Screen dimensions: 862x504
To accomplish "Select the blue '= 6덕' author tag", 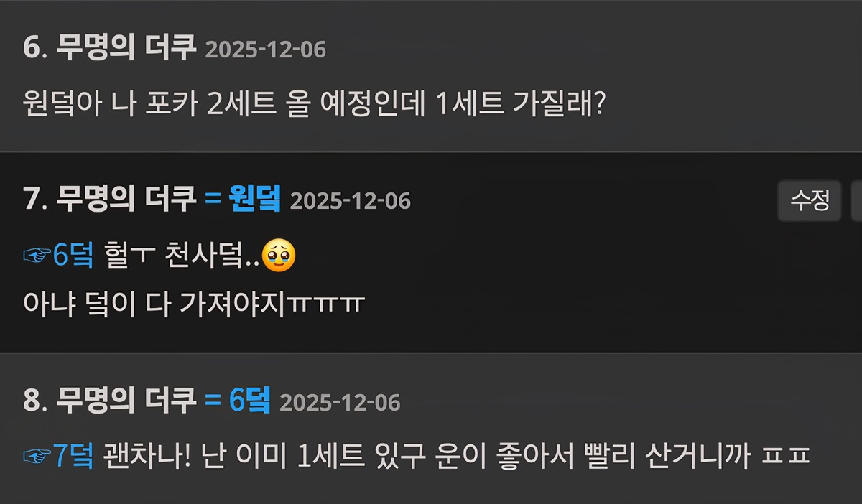I will (238, 401).
